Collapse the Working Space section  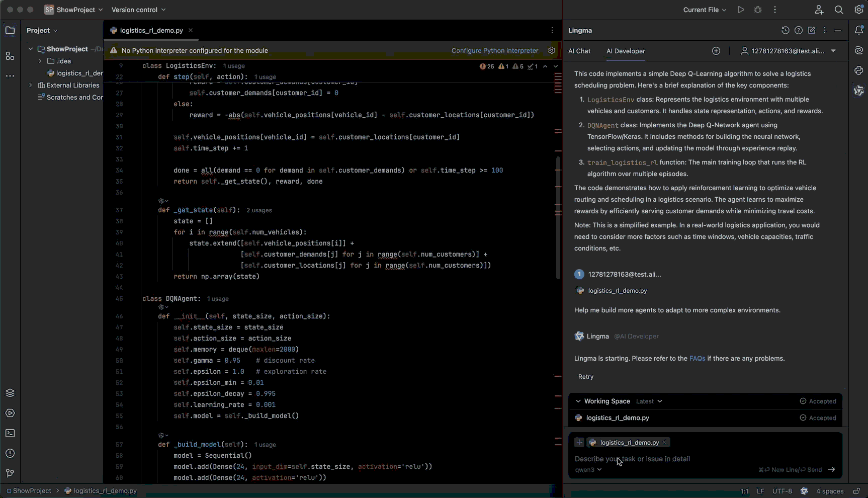(x=578, y=401)
